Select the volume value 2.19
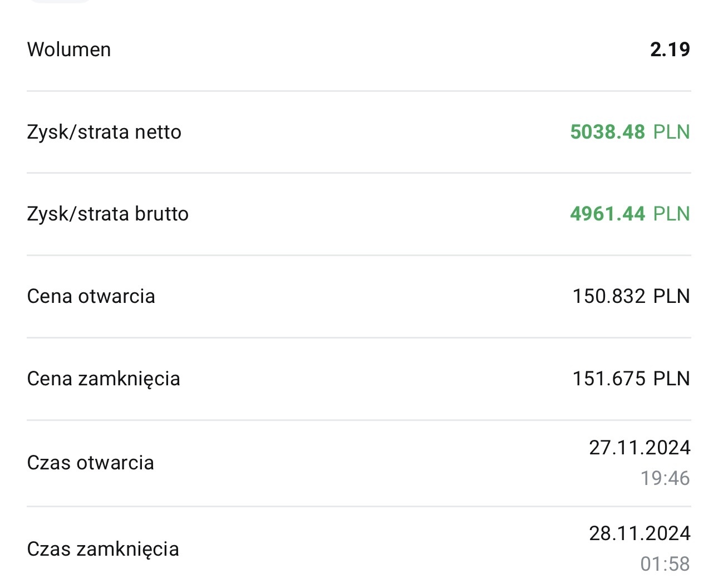Image resolution: width=718 pixels, height=588 pixels. [x=670, y=50]
